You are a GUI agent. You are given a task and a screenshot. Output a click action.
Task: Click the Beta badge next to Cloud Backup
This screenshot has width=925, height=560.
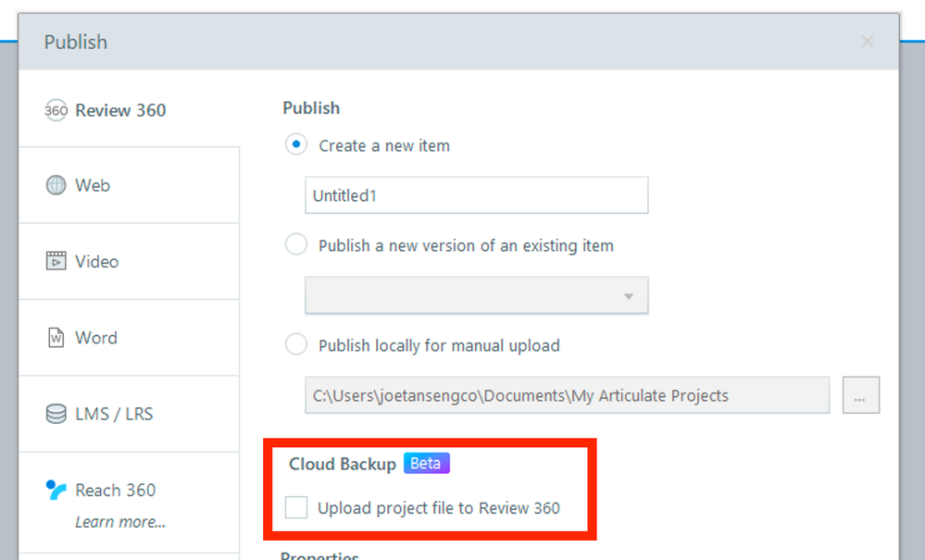(426, 464)
